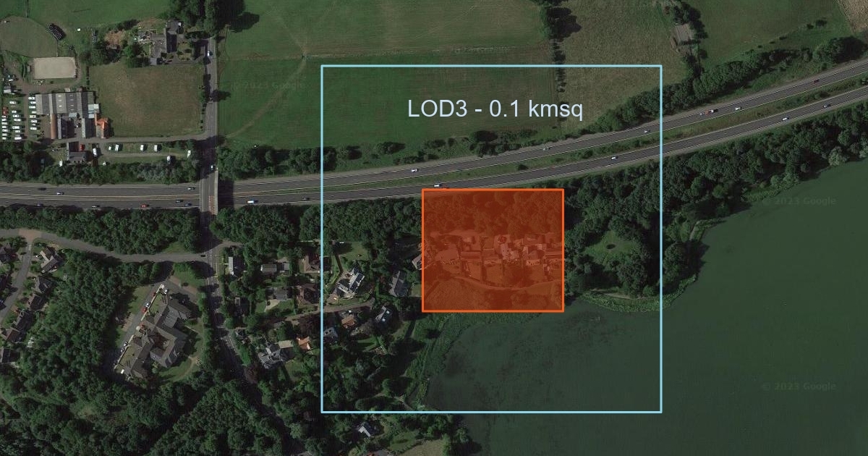Click the house with white roof panels
The height and width of the screenshot is (456, 868).
pos(352,281)
